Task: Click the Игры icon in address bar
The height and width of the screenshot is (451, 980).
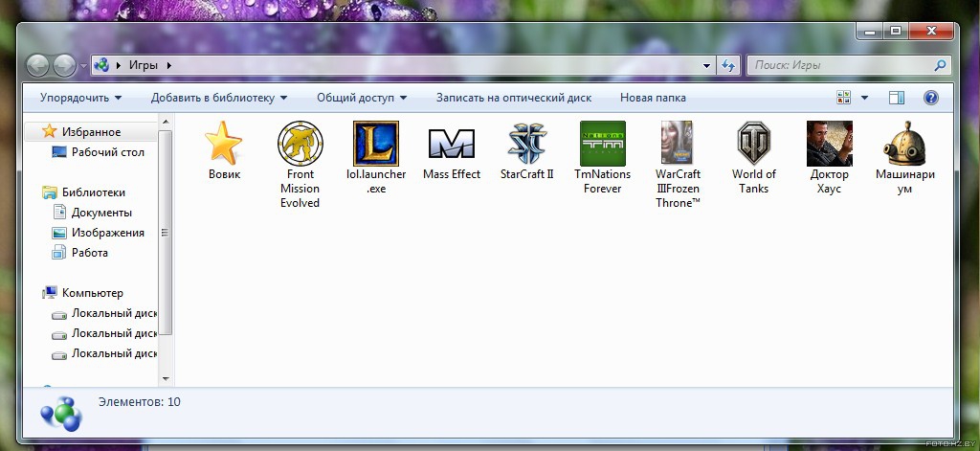Action: pyautogui.click(x=101, y=65)
